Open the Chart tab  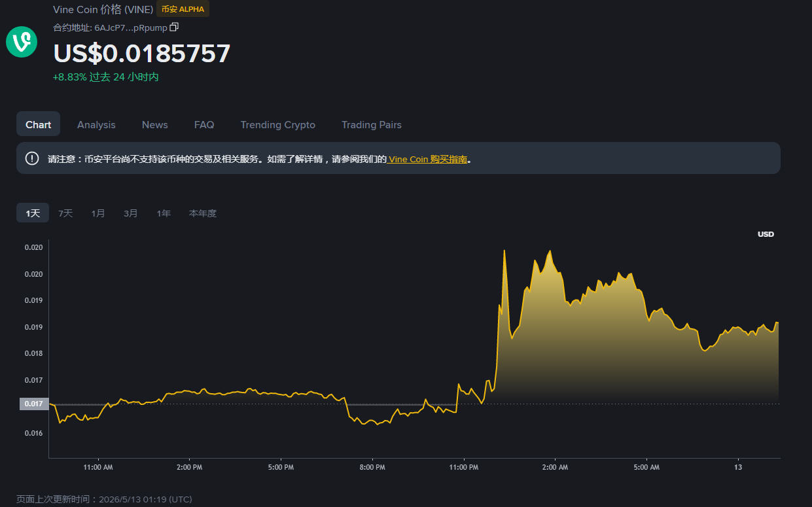pos(39,124)
